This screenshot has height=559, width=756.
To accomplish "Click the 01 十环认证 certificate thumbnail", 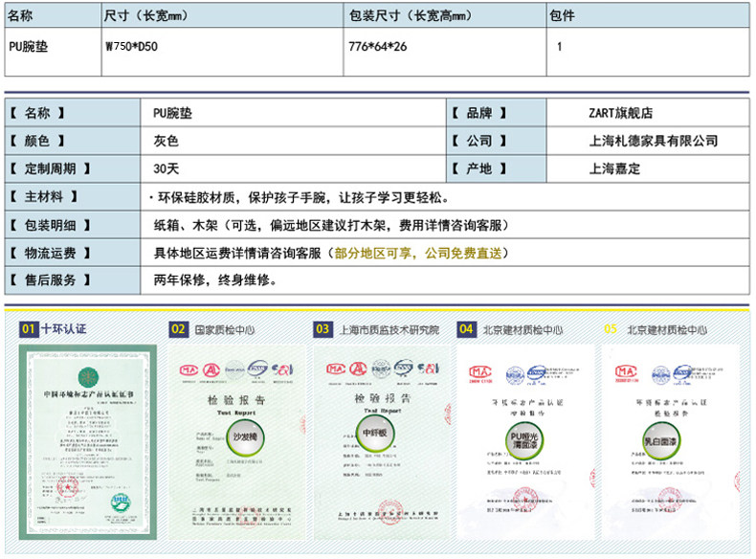I will (88, 442).
